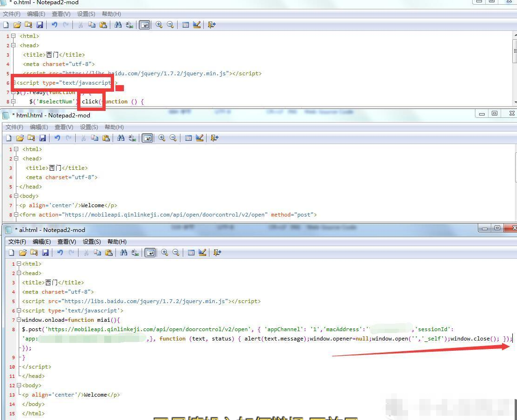Click Paste icon in ai.html window toolbar
The height and width of the screenshot is (420, 517).
[x=109, y=253]
